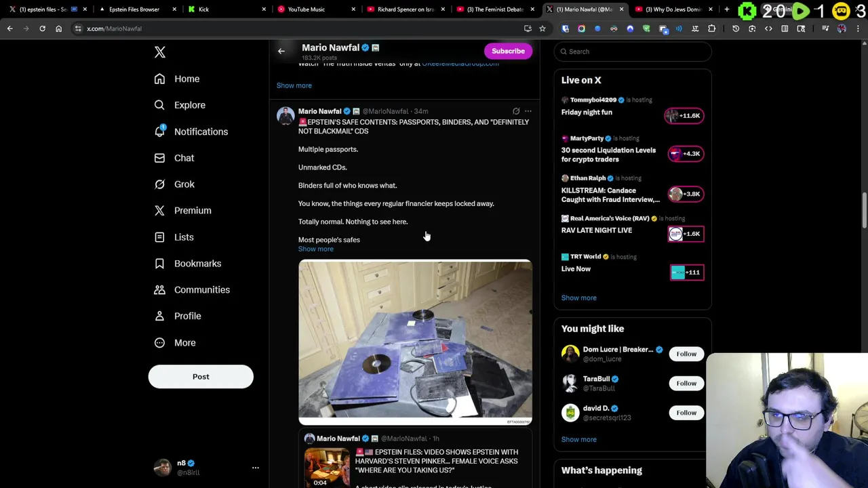The width and height of the screenshot is (868, 488).
Task: Open Grok from the sidebar
Action: (174, 184)
